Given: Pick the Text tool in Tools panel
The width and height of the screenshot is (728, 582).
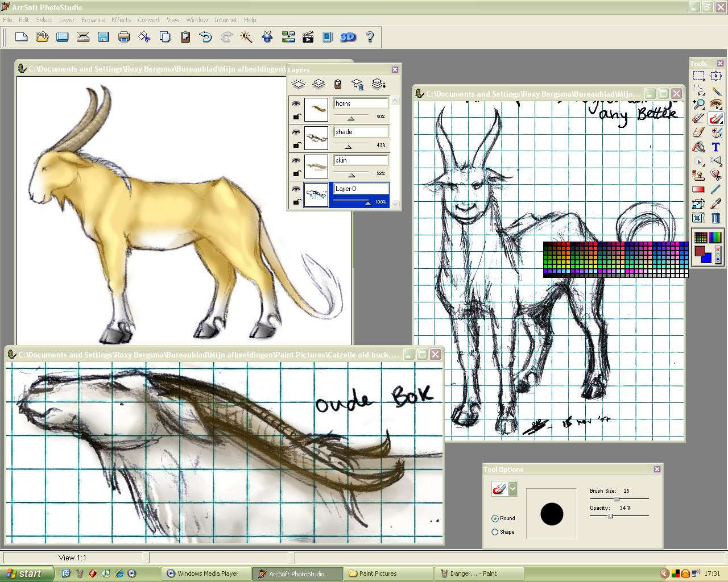Looking at the screenshot, I should coord(715,147).
